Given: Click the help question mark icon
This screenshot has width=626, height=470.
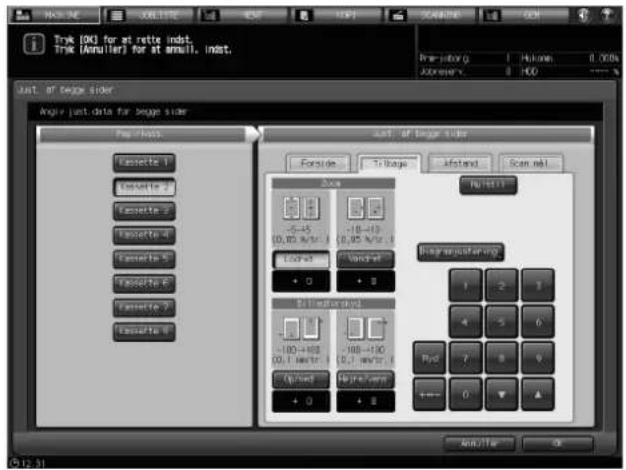Looking at the screenshot, I should pyautogui.click(x=607, y=15).
